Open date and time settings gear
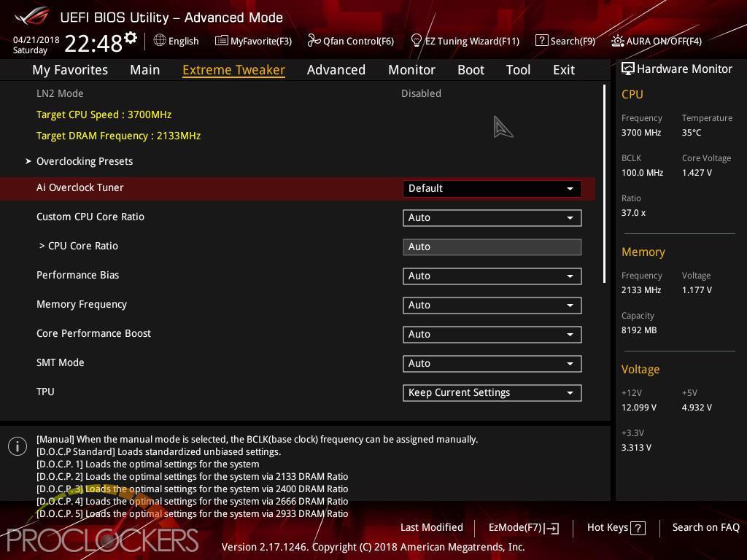The image size is (747, 560). click(131, 38)
